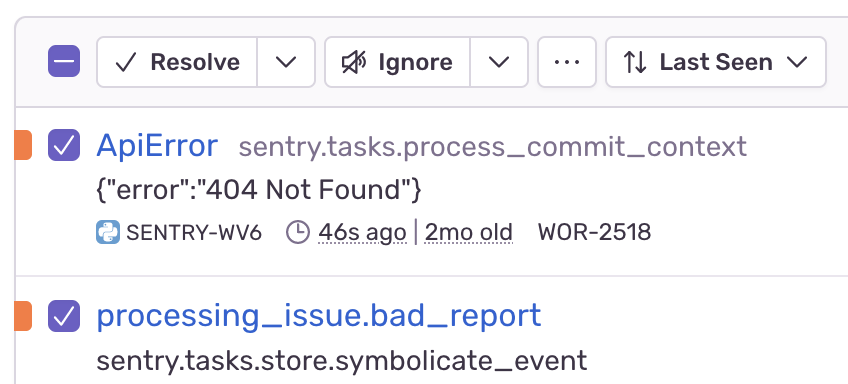848x384 pixels.
Task: Expand the Resolve options chevron
Action: coord(286,62)
